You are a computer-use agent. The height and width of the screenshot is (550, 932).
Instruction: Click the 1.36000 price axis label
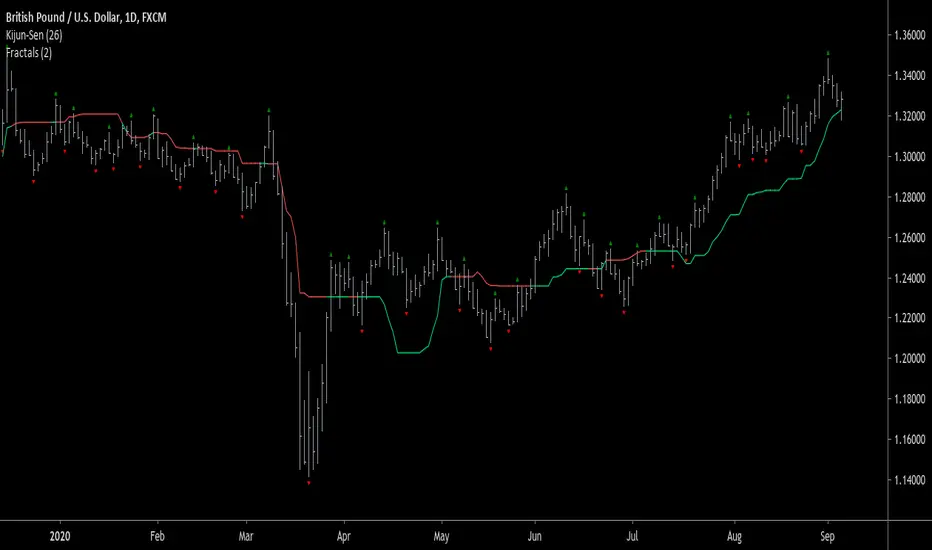(x=909, y=35)
